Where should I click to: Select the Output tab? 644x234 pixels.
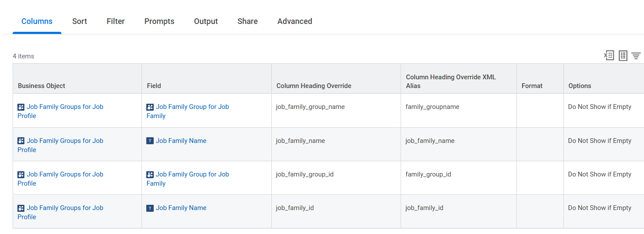(x=206, y=21)
